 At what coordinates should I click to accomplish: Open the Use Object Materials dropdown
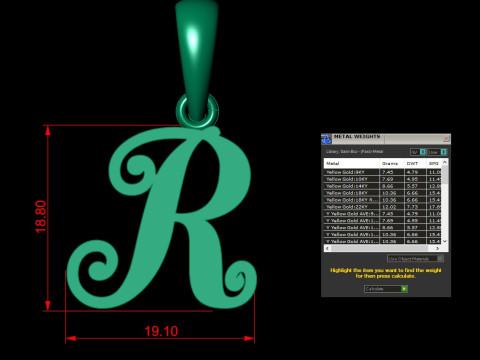click(x=415, y=258)
